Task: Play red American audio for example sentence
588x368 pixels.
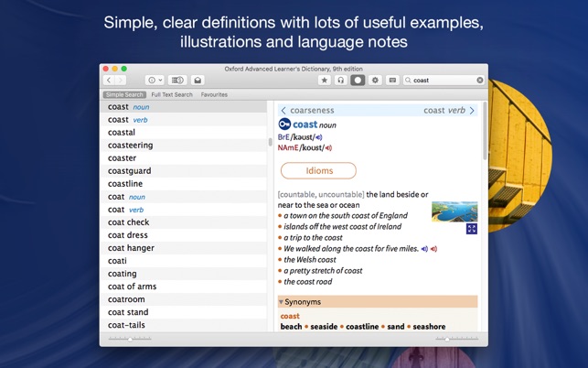Action: tap(433, 249)
